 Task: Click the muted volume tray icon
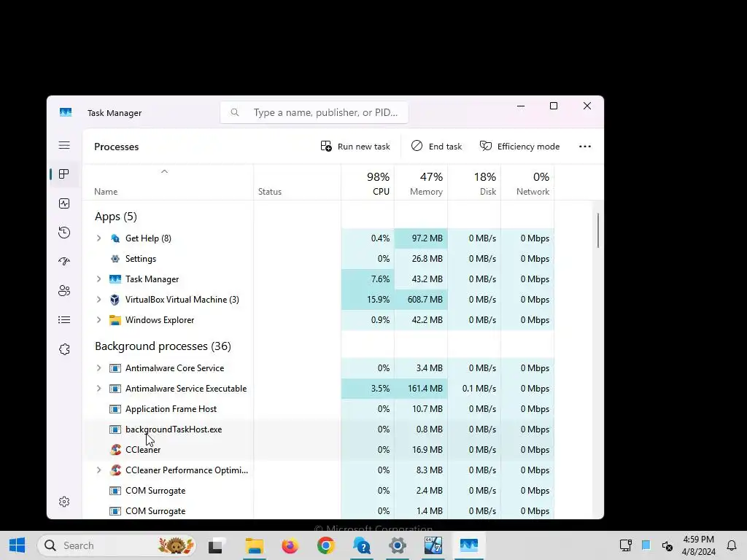pyautogui.click(x=667, y=545)
